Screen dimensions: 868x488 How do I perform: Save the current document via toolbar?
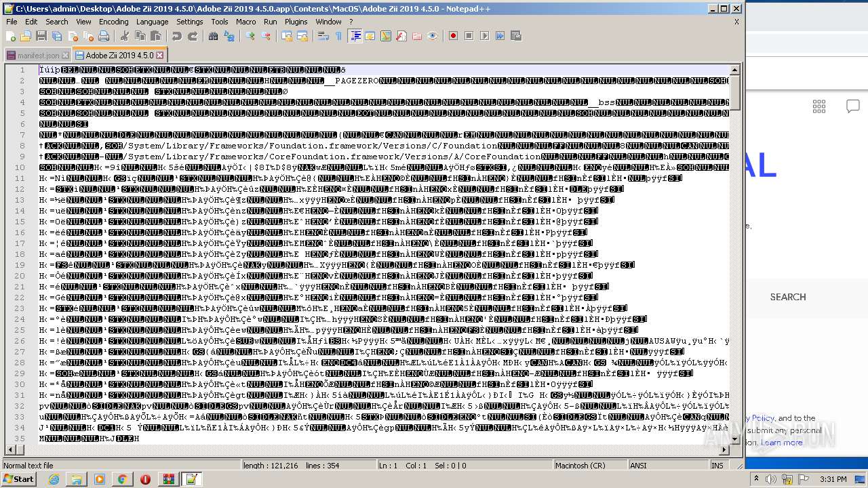(x=41, y=36)
